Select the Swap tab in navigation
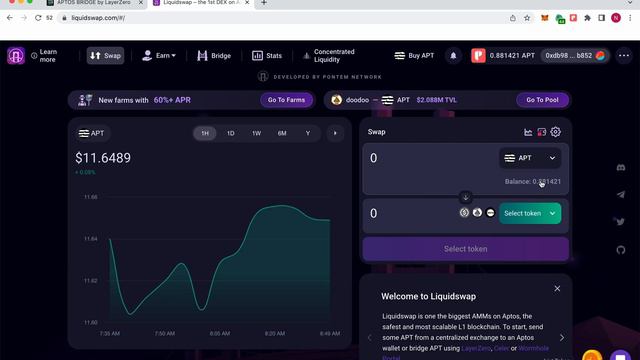The height and width of the screenshot is (360, 640). point(105,56)
